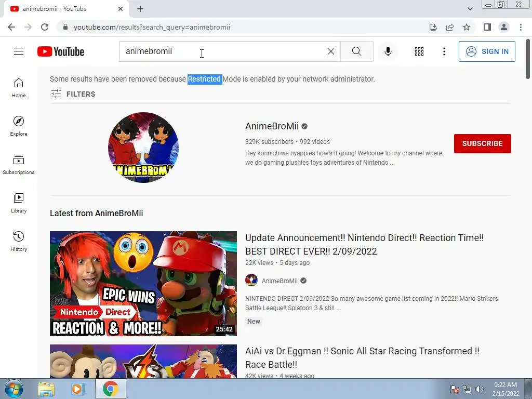This screenshot has height=399, width=532.
Task: Open Library in the sidebar
Action: [x=19, y=203]
